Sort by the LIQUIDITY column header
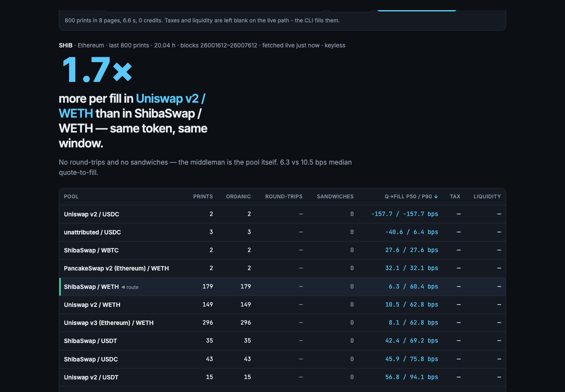This screenshot has height=392, width=565. click(487, 196)
